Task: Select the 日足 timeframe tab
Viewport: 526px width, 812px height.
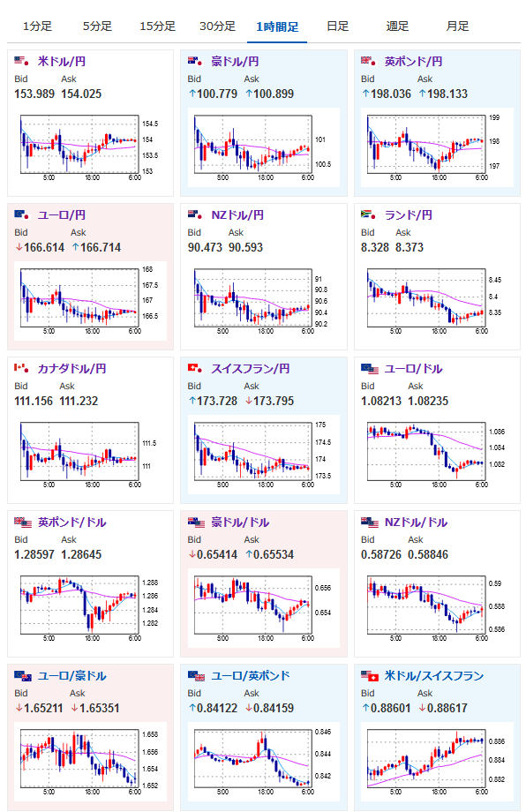Action: pyautogui.click(x=337, y=26)
